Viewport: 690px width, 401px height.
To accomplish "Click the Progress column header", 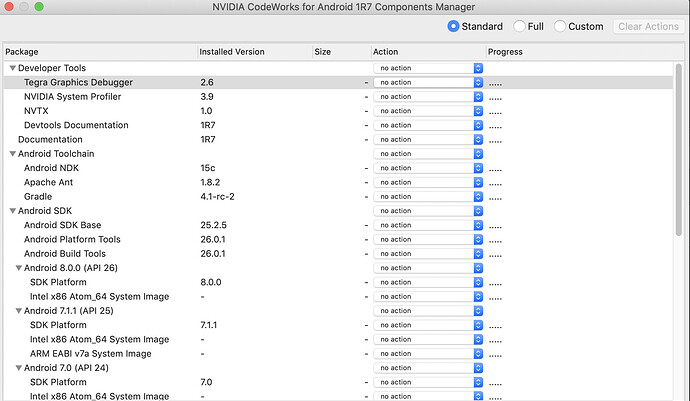I will (585, 52).
